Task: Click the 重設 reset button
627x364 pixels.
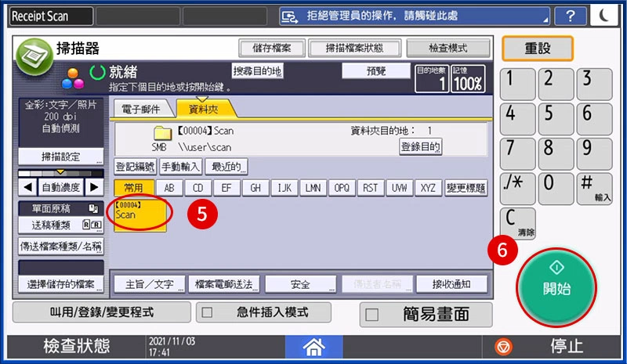Action: tap(549, 49)
